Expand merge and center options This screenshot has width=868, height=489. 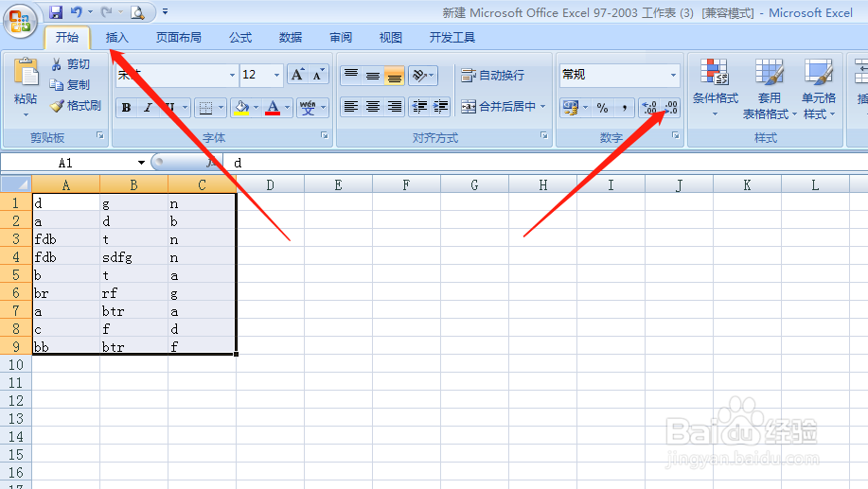543,106
